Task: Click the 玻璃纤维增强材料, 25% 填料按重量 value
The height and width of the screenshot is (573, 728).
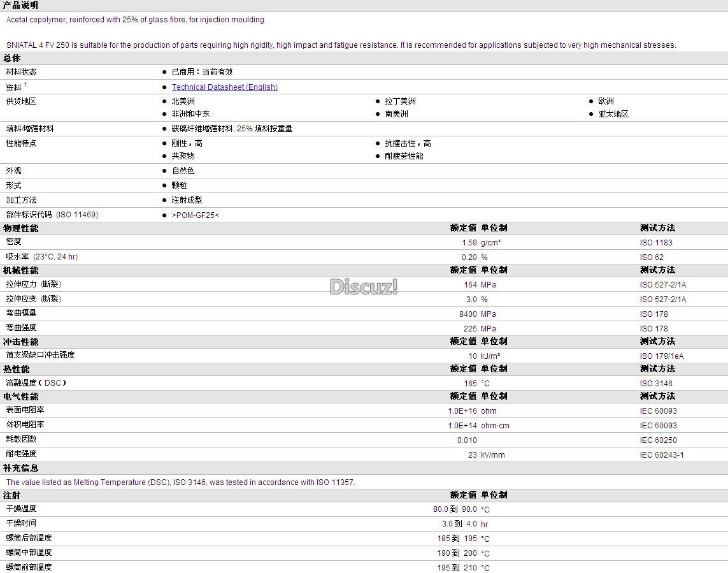Action: click(x=232, y=129)
